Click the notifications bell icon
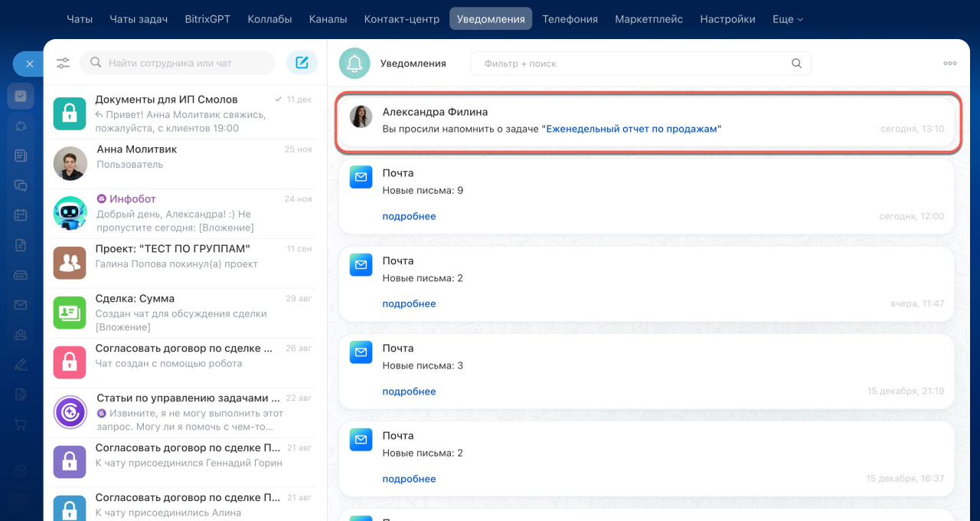The width and height of the screenshot is (980, 521). (354, 64)
